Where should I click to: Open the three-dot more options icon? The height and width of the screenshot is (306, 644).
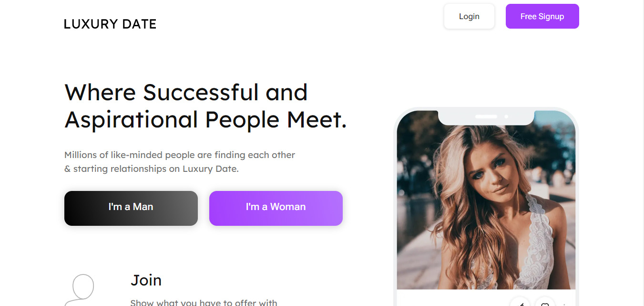coord(565,304)
